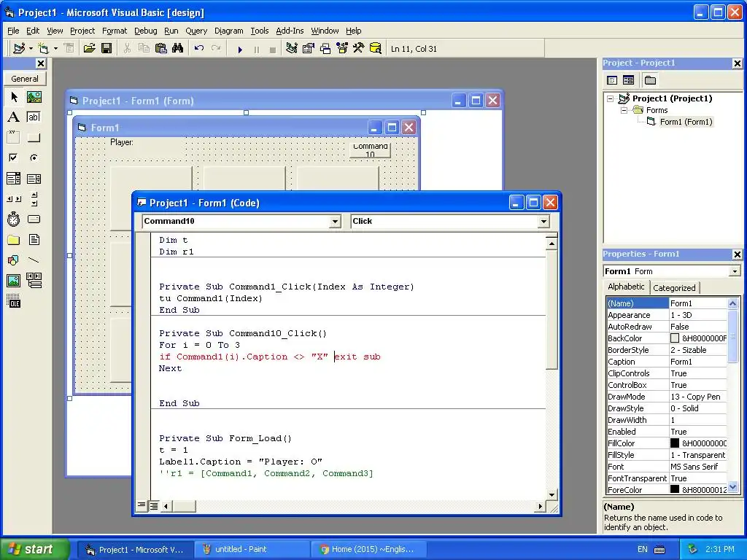Click the Start button on taskbar
This screenshot has height=560, width=747.
point(35,549)
